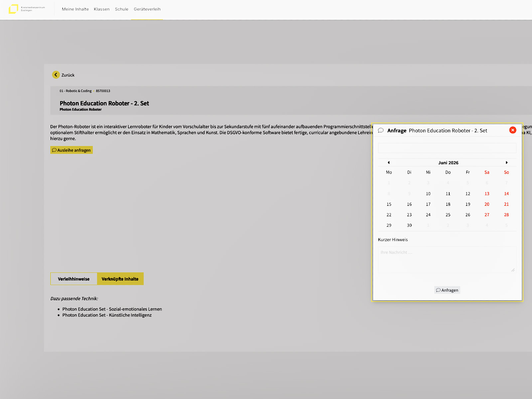Select June 26 in the calendar

[x=468, y=215]
